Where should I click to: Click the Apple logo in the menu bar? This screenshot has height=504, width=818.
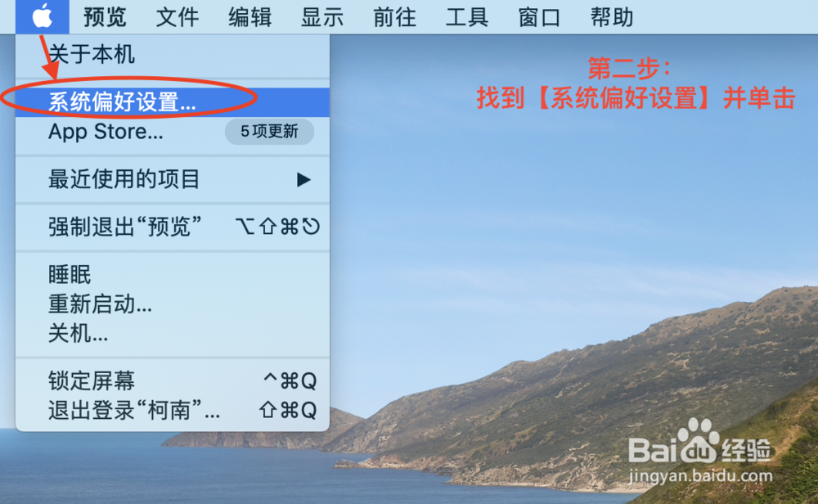click(41, 16)
